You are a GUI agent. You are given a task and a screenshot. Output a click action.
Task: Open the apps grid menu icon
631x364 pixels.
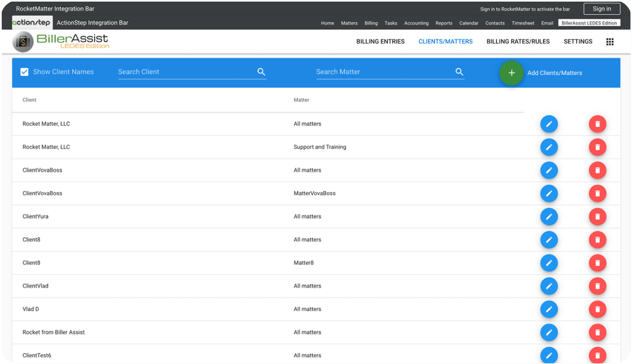[x=610, y=42]
